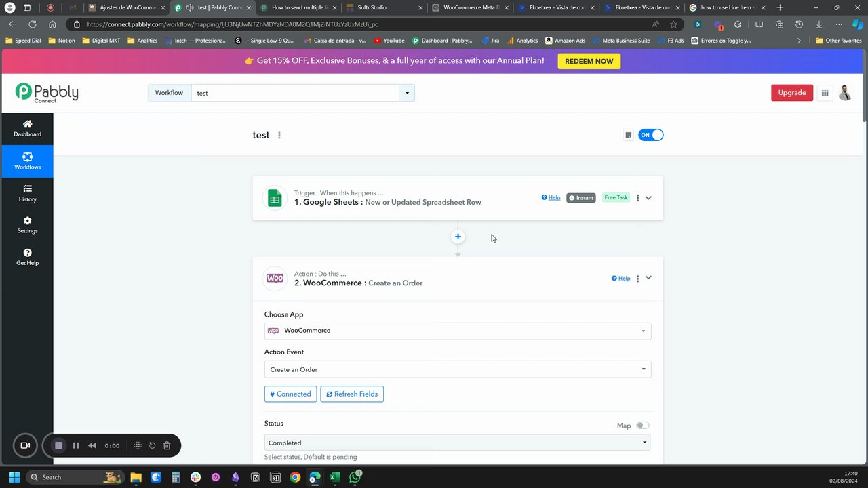
Task: Open the apps grid icon next to Upgrade
Action: click(x=825, y=93)
